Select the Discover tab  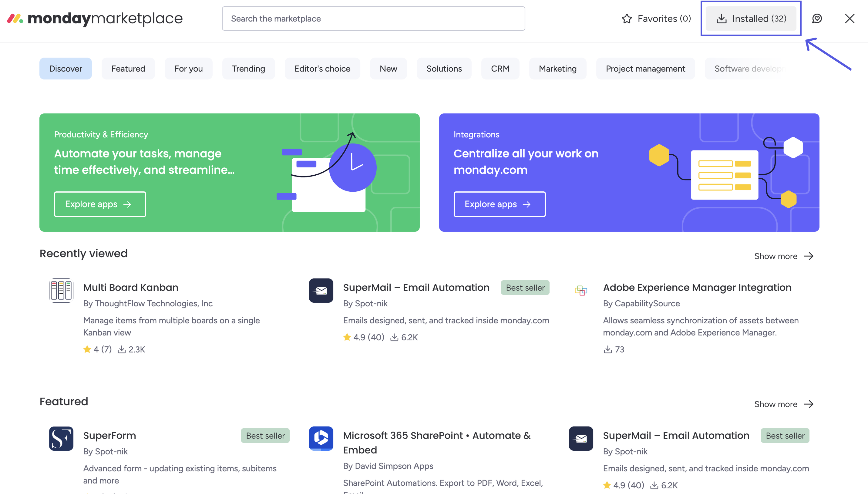coord(66,68)
